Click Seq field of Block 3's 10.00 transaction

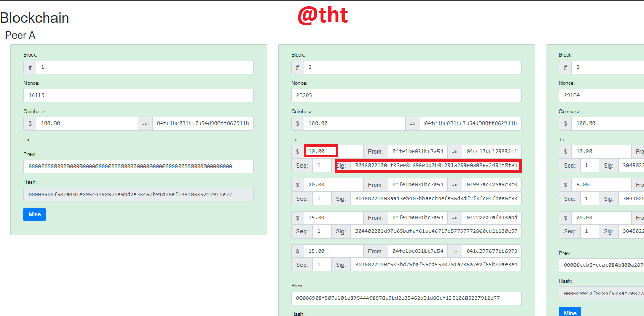590,166
